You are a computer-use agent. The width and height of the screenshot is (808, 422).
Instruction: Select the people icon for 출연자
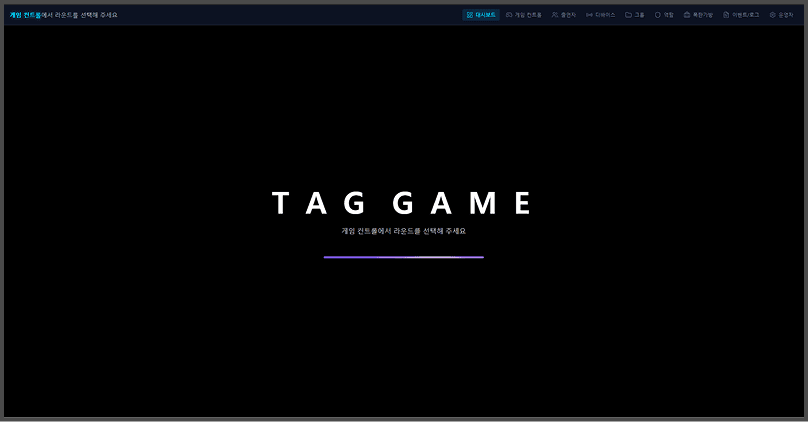point(555,15)
